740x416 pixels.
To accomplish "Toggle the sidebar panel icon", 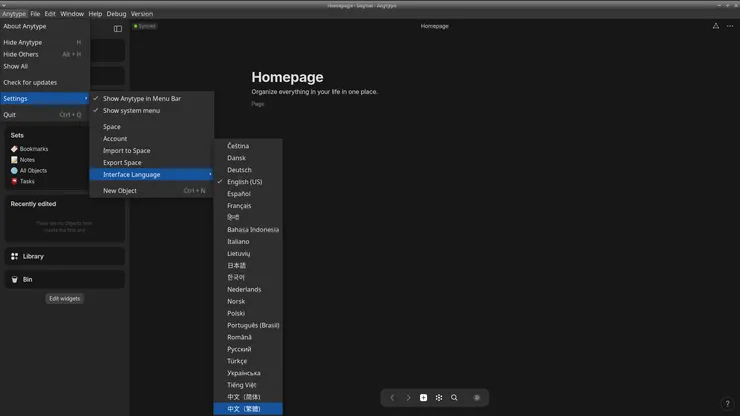I will (118, 29).
